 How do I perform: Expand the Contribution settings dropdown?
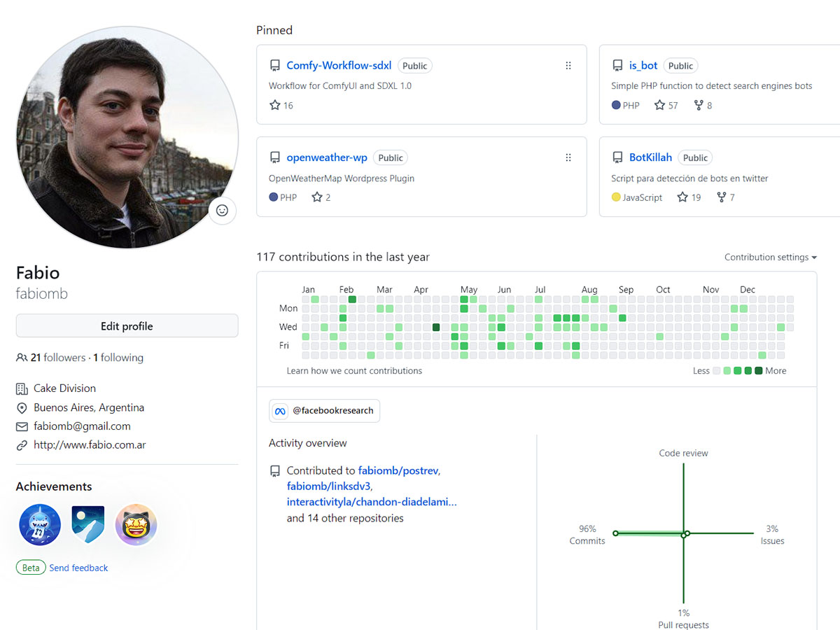pyautogui.click(x=771, y=257)
